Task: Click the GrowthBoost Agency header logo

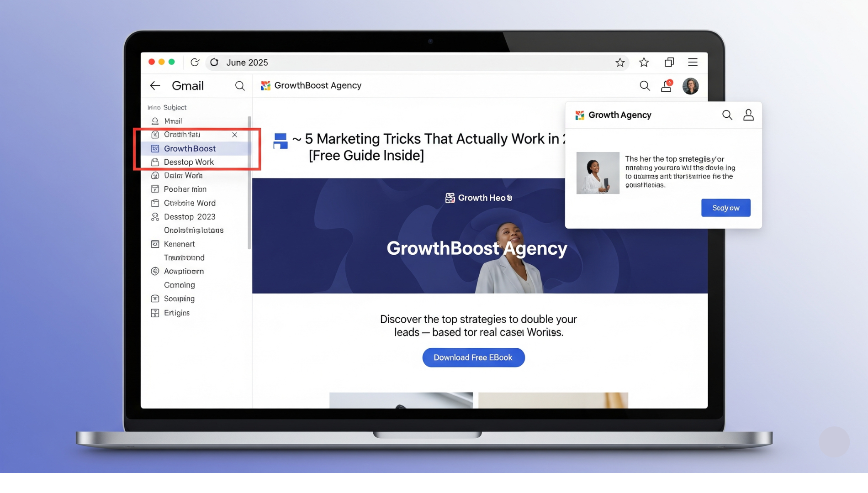Action: (x=265, y=85)
